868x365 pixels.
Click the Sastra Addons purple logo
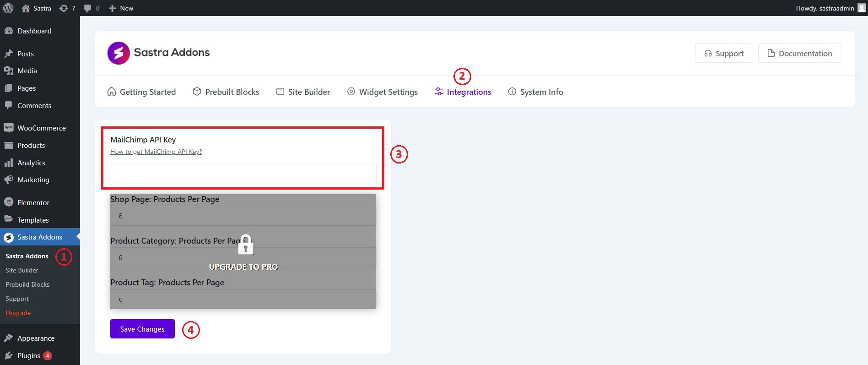(x=119, y=53)
